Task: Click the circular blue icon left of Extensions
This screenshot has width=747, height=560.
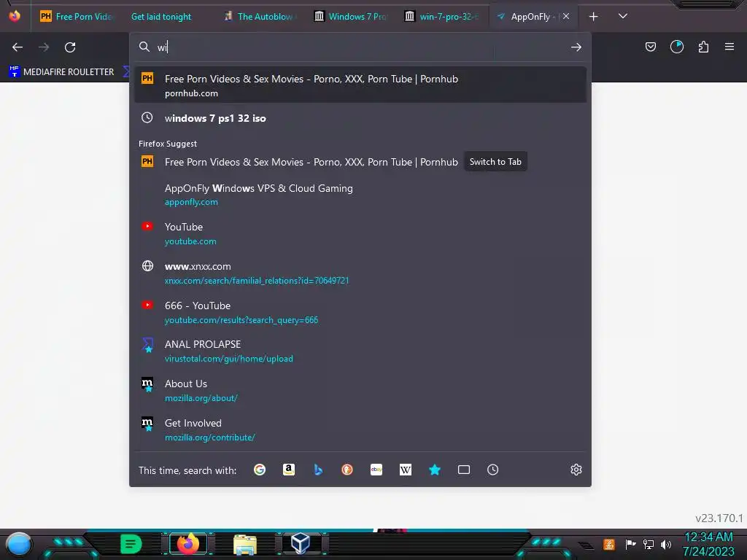Action: click(x=677, y=47)
